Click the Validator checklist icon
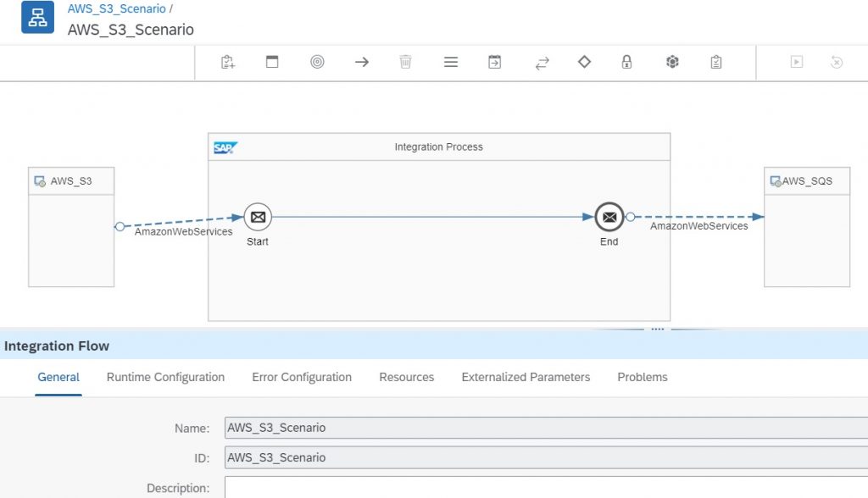The width and height of the screenshot is (868, 498). (x=715, y=62)
